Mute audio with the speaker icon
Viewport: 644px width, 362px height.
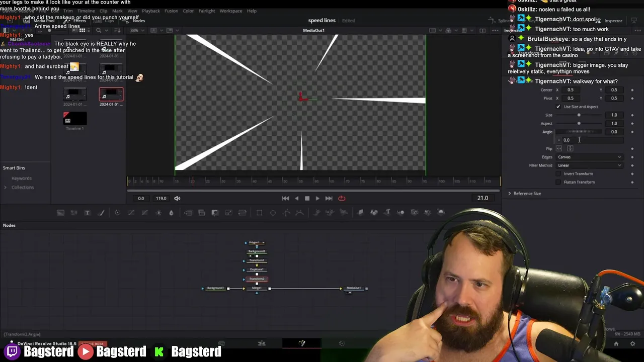tap(177, 198)
